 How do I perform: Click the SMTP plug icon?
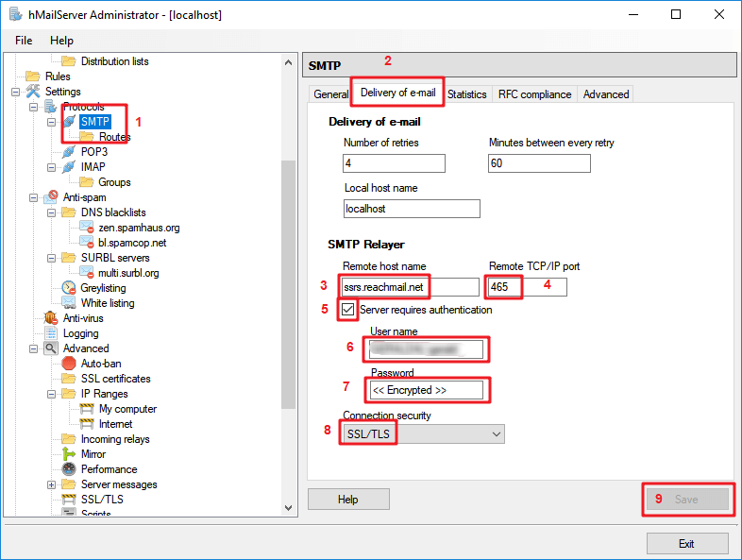click(69, 121)
